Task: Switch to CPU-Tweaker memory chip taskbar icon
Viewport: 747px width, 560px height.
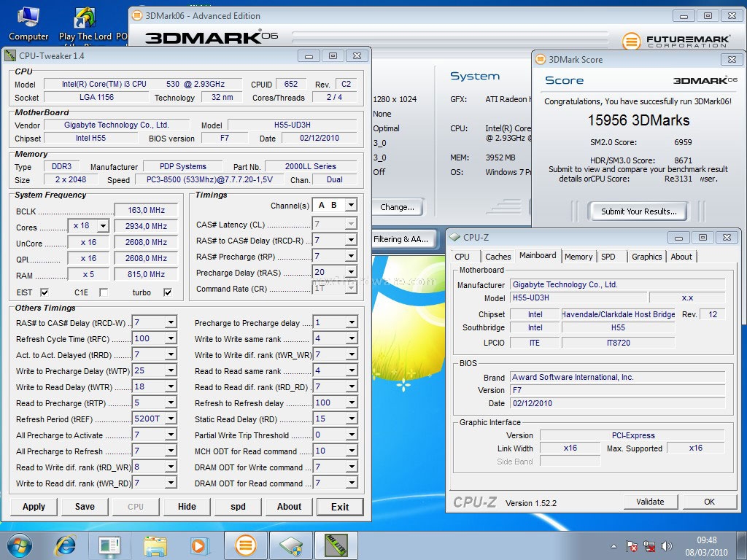Action: pyautogui.click(x=336, y=545)
